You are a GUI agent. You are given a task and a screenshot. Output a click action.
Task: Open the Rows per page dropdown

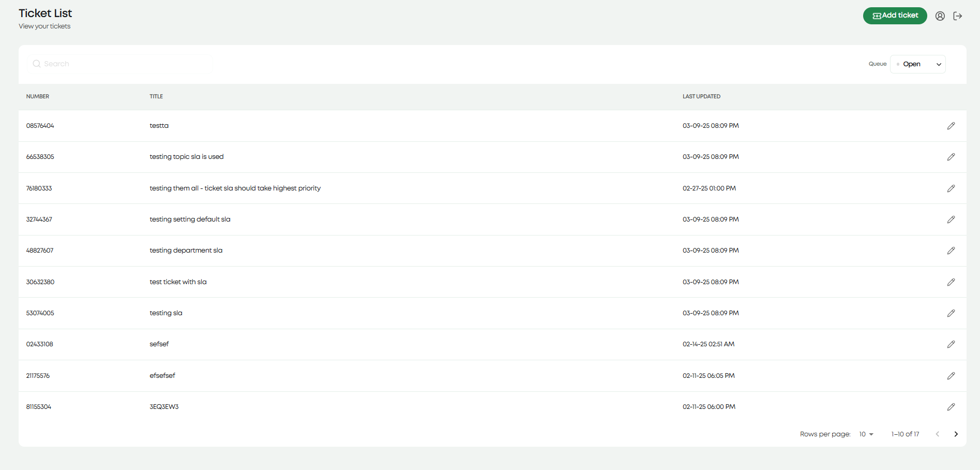(x=865, y=434)
